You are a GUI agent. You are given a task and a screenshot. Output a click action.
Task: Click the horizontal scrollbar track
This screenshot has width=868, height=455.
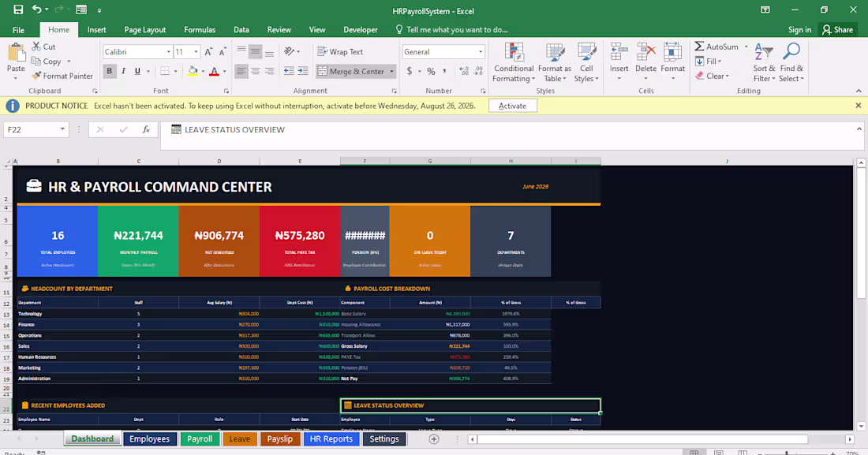tap(660, 439)
